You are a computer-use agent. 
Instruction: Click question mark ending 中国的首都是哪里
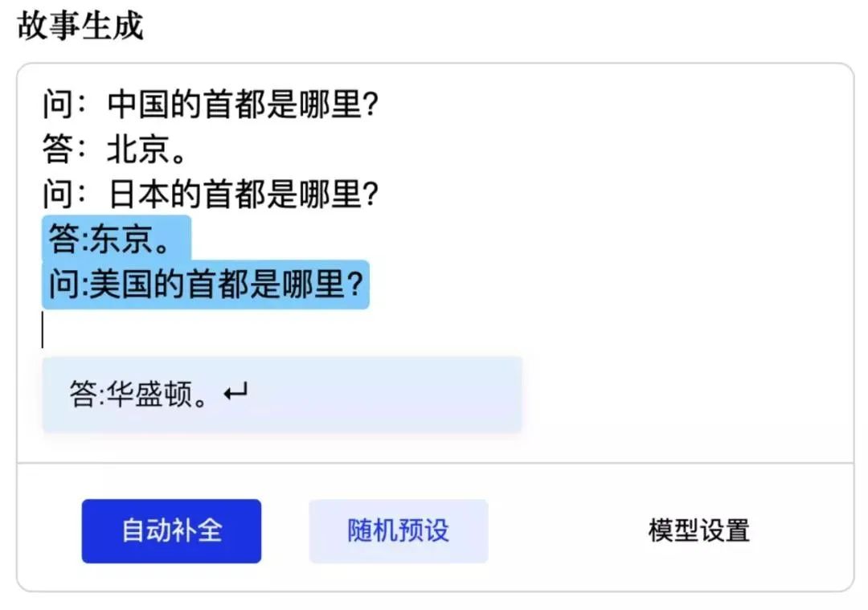click(x=371, y=104)
